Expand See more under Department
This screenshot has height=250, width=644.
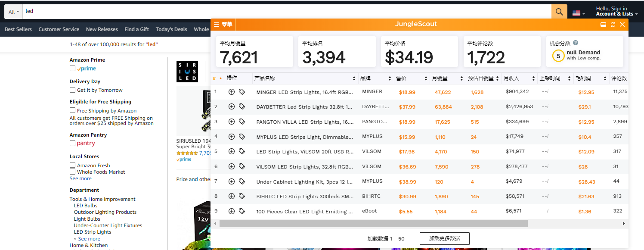point(89,239)
